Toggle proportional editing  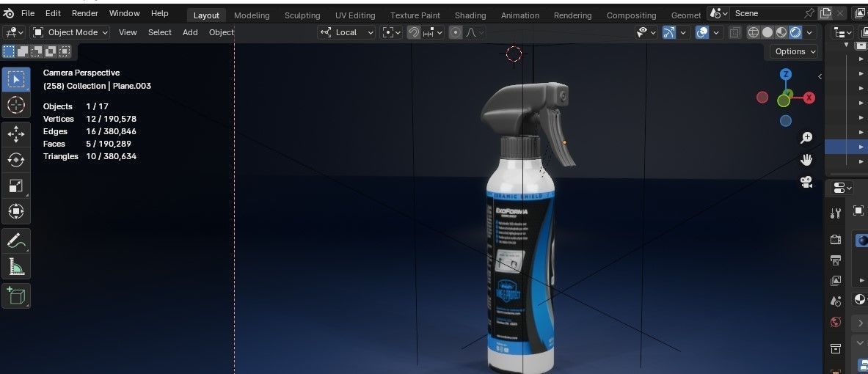tap(456, 33)
